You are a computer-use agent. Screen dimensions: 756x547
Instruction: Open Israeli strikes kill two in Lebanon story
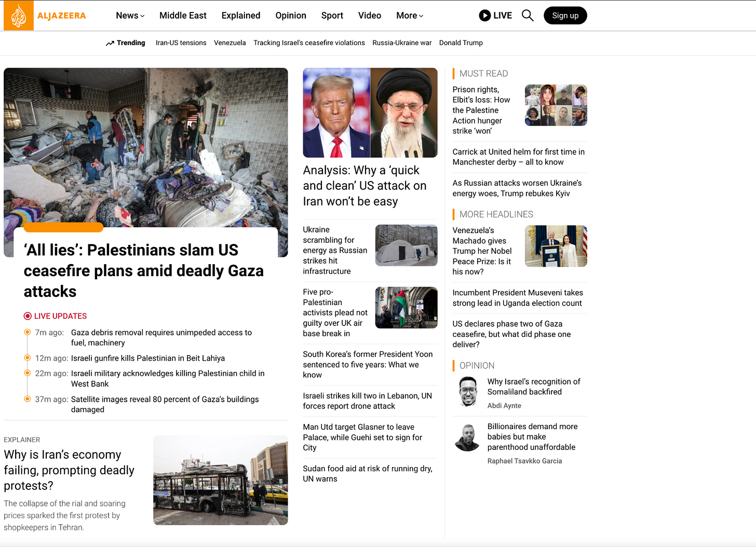pos(368,401)
